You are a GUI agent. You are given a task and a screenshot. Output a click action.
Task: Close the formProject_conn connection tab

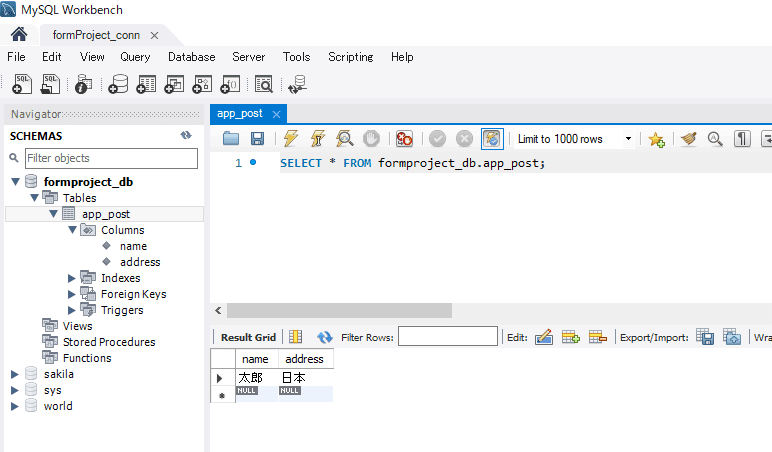pos(154,35)
